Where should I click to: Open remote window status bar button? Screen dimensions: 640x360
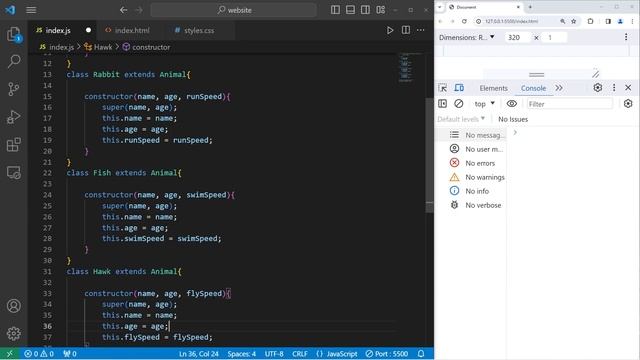coord(9,354)
